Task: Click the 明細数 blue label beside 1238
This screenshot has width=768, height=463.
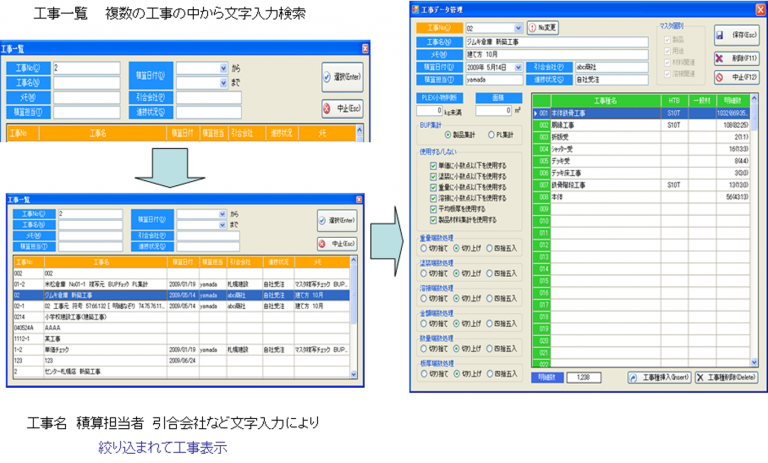Action: pyautogui.click(x=547, y=377)
